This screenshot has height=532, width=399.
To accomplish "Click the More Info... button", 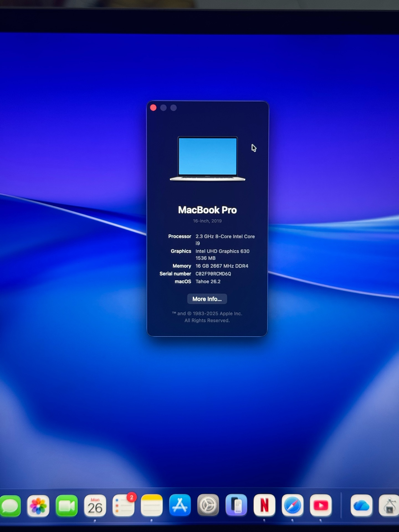I will tap(207, 299).
